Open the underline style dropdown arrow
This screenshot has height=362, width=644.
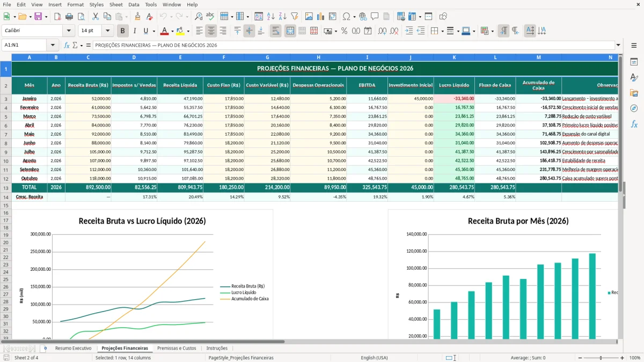(153, 31)
